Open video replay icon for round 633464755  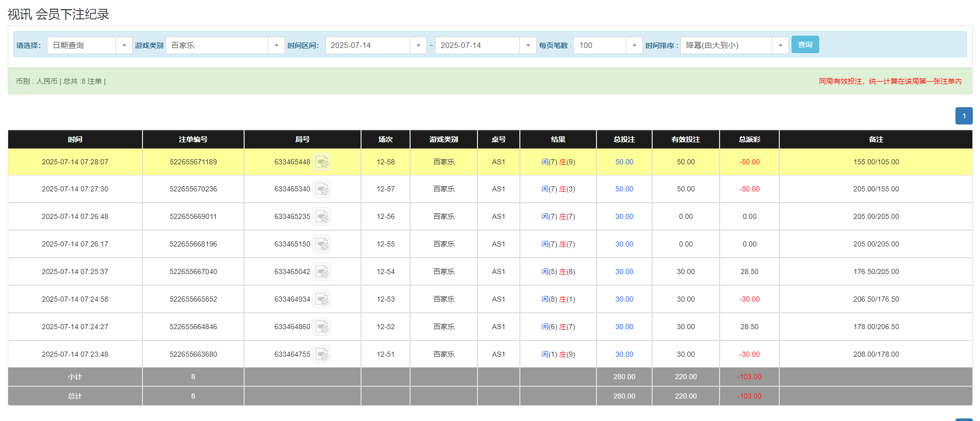click(x=322, y=355)
